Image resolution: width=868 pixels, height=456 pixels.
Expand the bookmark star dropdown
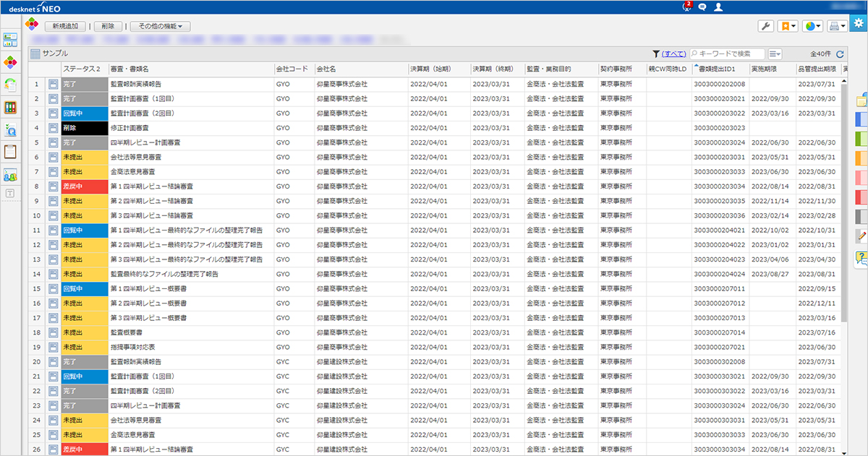click(788, 26)
